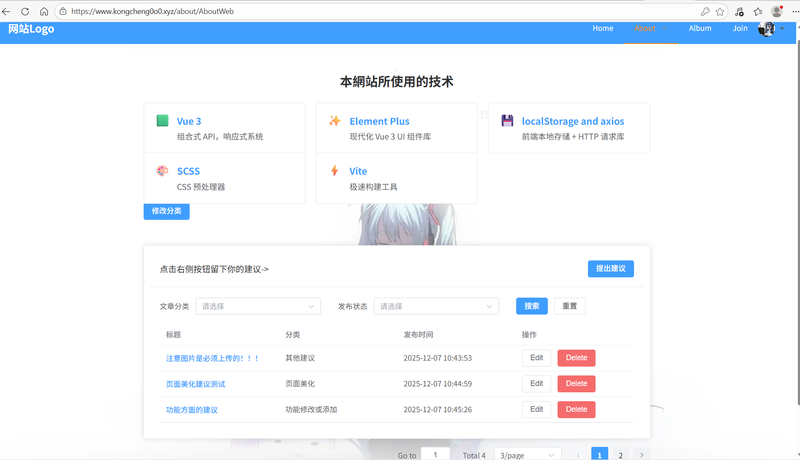Click the browser home icon
The height and width of the screenshot is (460, 800).
click(x=44, y=11)
